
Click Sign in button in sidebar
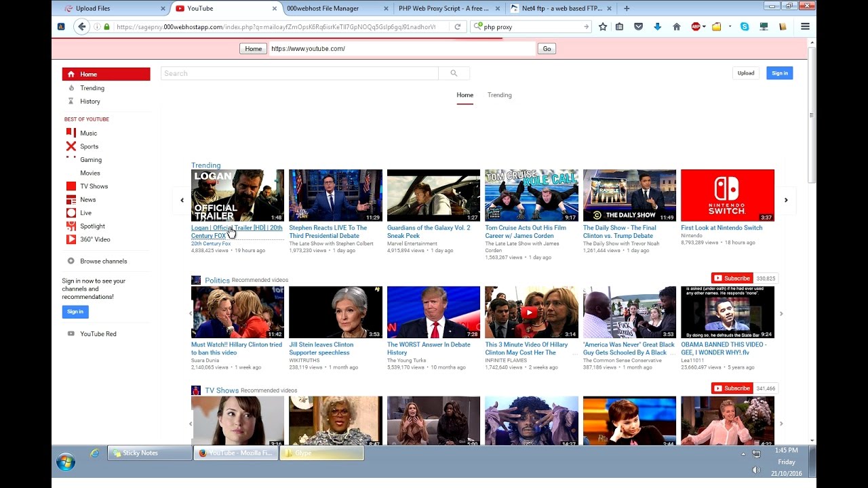75,312
